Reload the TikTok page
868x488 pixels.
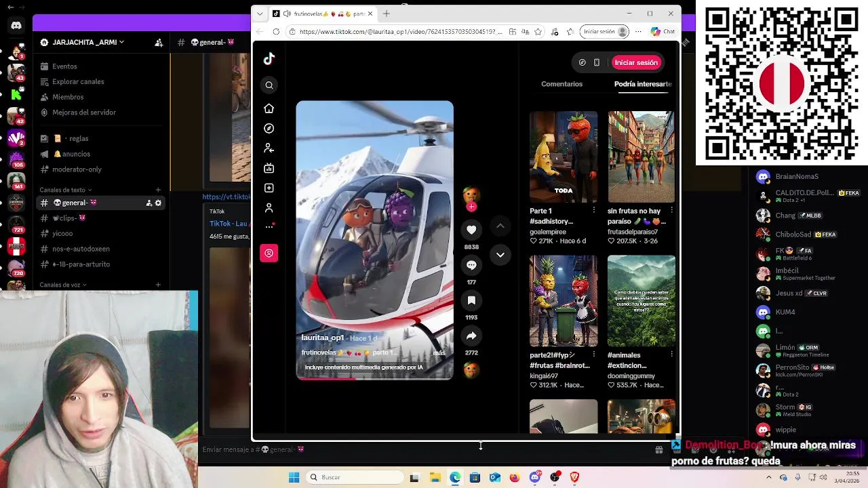click(276, 32)
